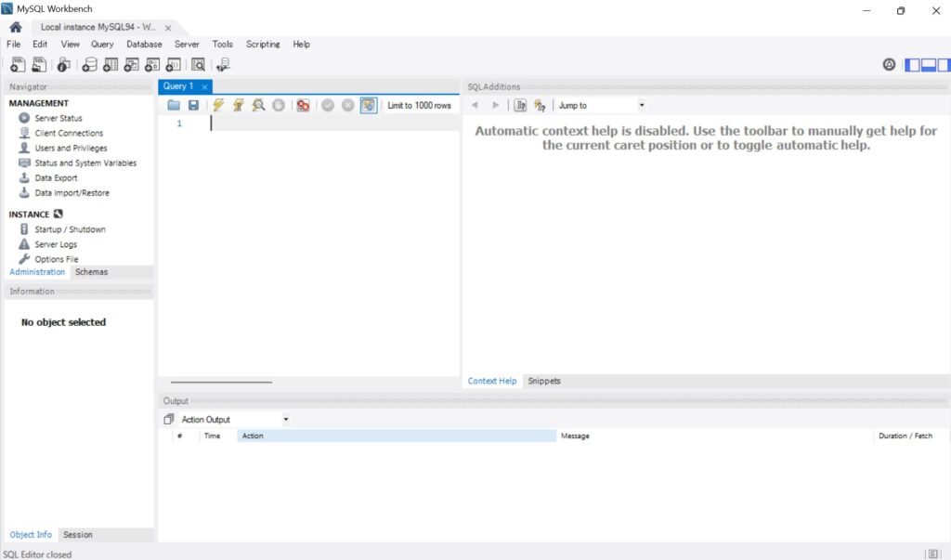Click the refresh icon beside INSTANCE

(59, 214)
